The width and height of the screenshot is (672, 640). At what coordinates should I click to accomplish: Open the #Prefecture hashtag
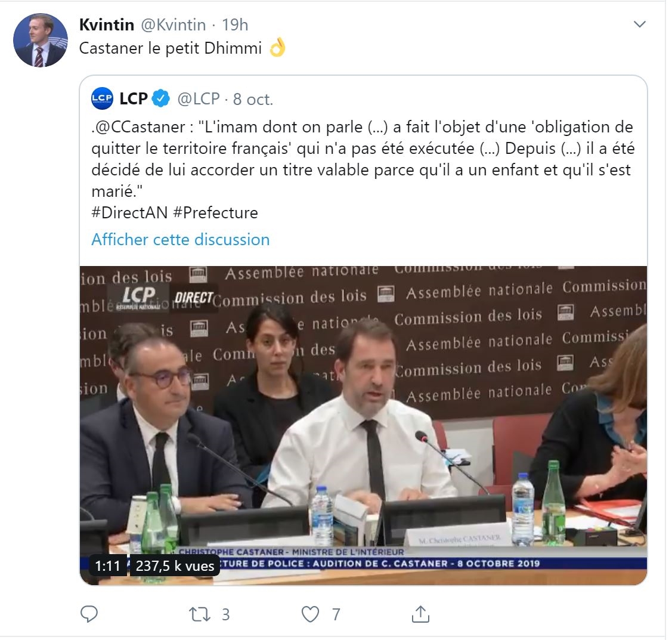click(216, 212)
